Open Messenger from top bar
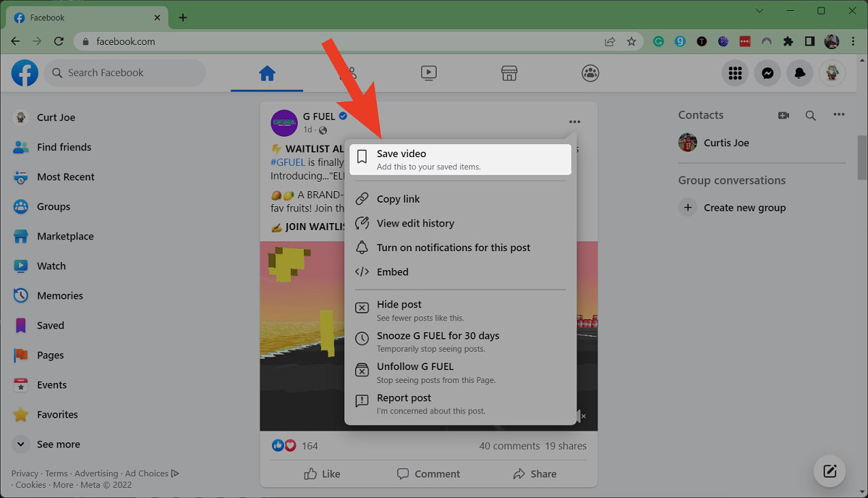The image size is (868, 498). click(767, 73)
